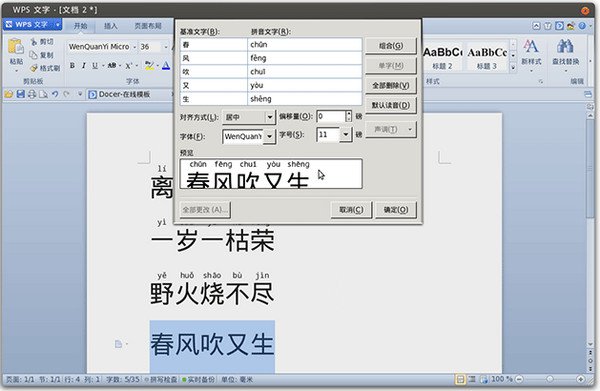Screen dimensions: 600x391
Task: Select the 标题 3 heading style
Action: tap(487, 57)
